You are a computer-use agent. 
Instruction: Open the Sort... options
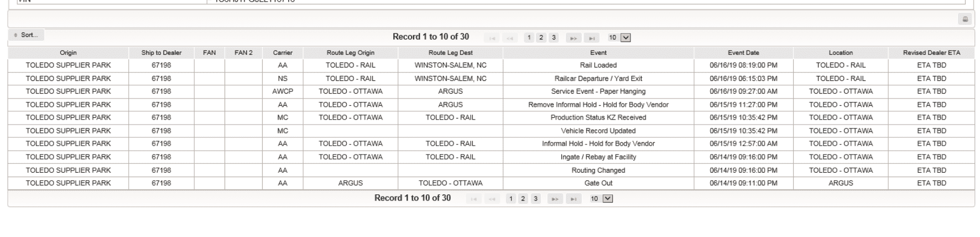tap(26, 35)
